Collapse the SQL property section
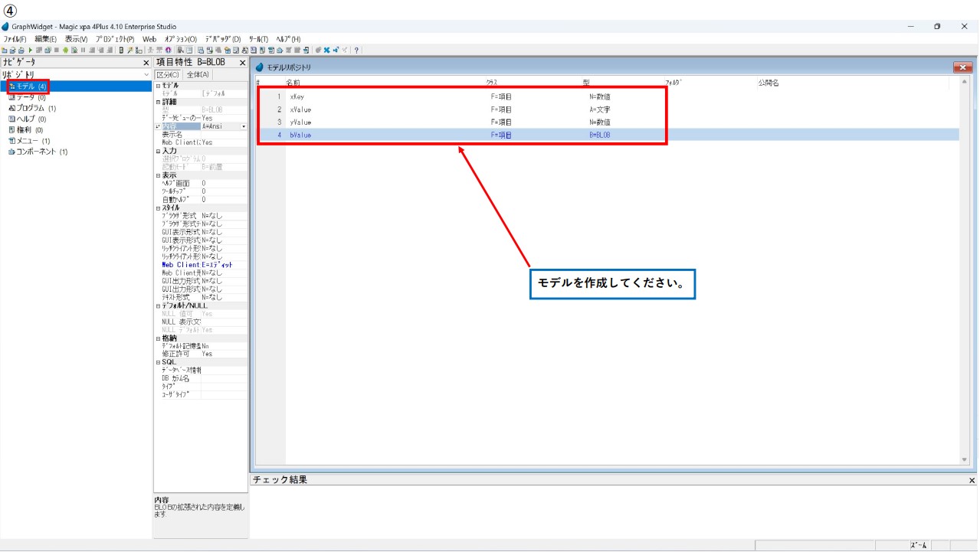The width and height of the screenshot is (980, 552). click(x=158, y=362)
